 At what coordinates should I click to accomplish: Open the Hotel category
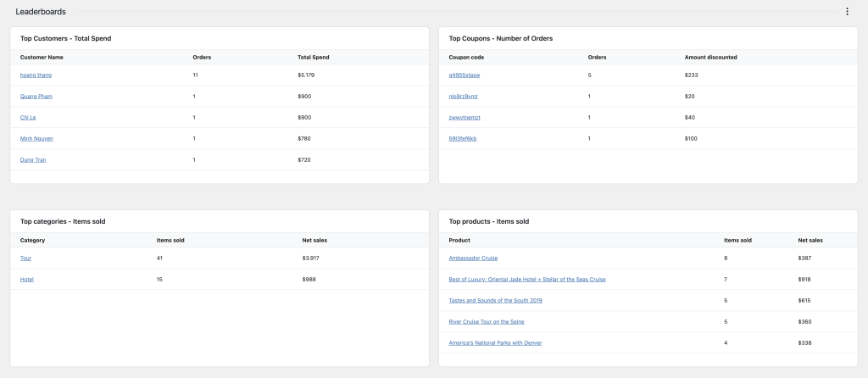(26, 279)
